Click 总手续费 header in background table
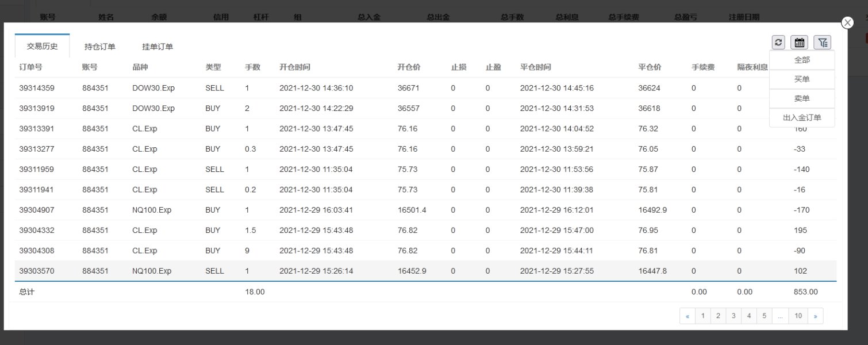 pos(624,17)
